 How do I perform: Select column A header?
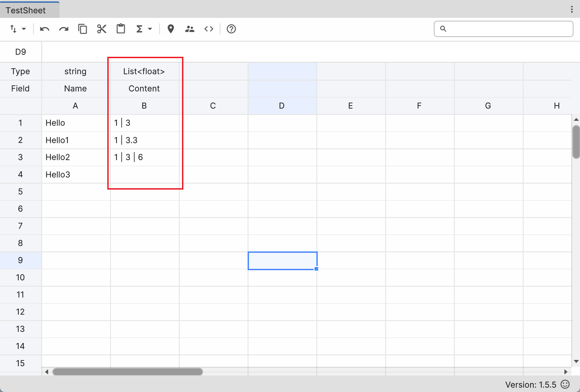coord(76,106)
